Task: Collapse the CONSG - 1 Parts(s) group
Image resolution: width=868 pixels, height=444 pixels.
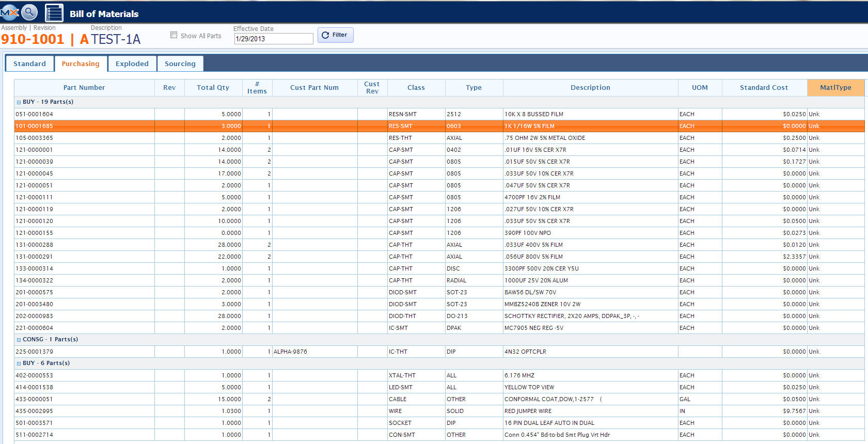Action: (19, 340)
